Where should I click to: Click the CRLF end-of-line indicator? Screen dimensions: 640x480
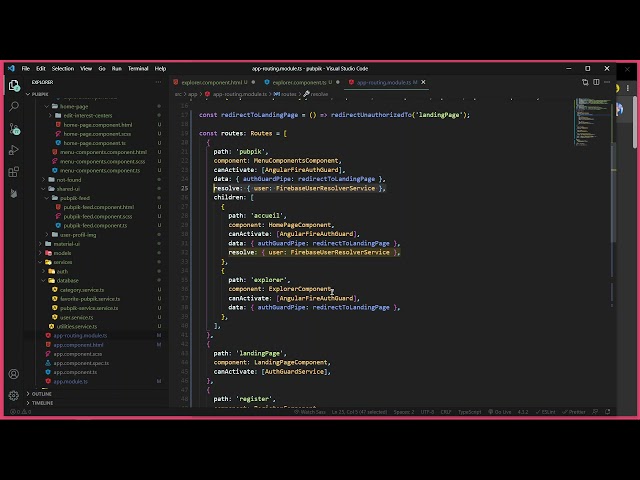pyautogui.click(x=446, y=412)
